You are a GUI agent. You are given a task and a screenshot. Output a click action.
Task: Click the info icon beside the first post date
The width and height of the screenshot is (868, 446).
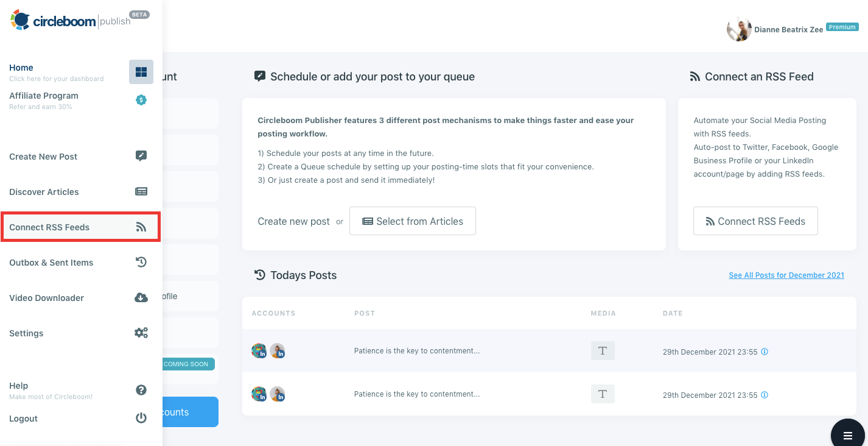click(765, 352)
